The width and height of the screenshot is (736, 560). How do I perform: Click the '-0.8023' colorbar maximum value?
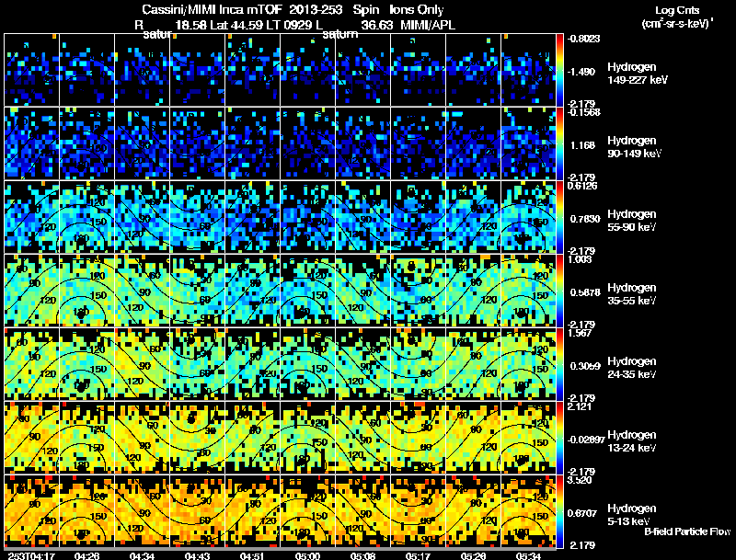584,39
